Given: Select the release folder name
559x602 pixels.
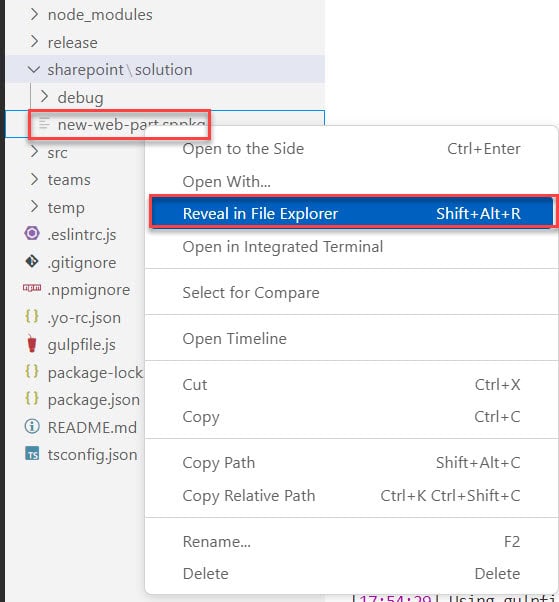Looking at the screenshot, I should pyautogui.click(x=73, y=42).
